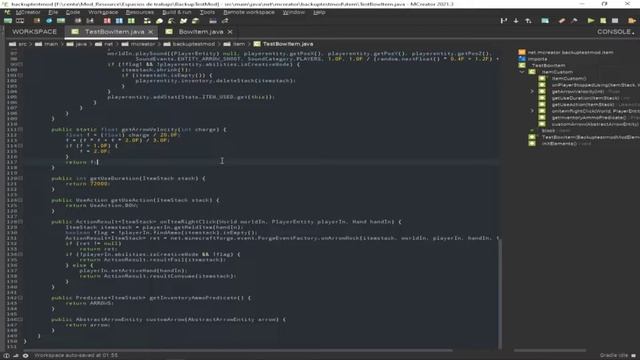Screen dimensions: 640x360
Task: Click the java breadcrumb folder
Action: tap(77, 44)
